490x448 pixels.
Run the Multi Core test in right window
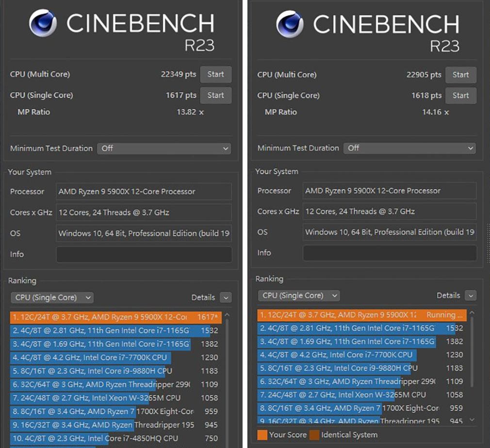(460, 75)
